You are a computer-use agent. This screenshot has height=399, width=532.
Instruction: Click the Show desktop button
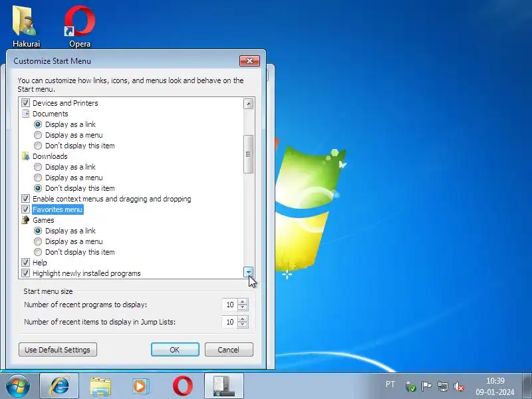[x=527, y=386]
